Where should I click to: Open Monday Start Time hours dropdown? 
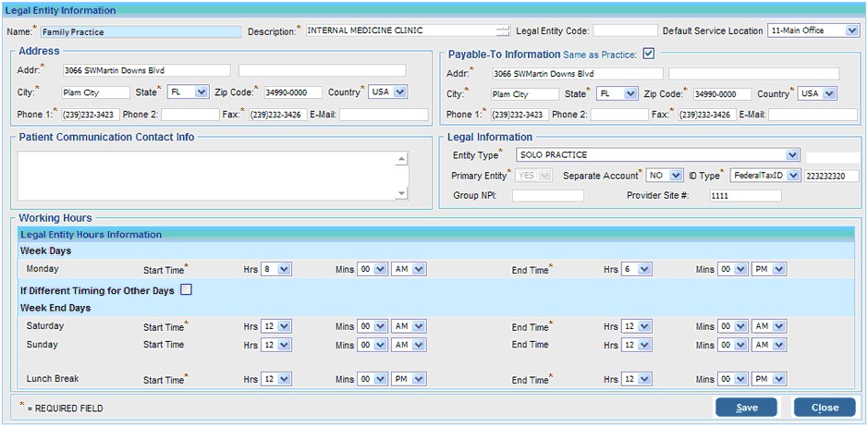tap(275, 269)
